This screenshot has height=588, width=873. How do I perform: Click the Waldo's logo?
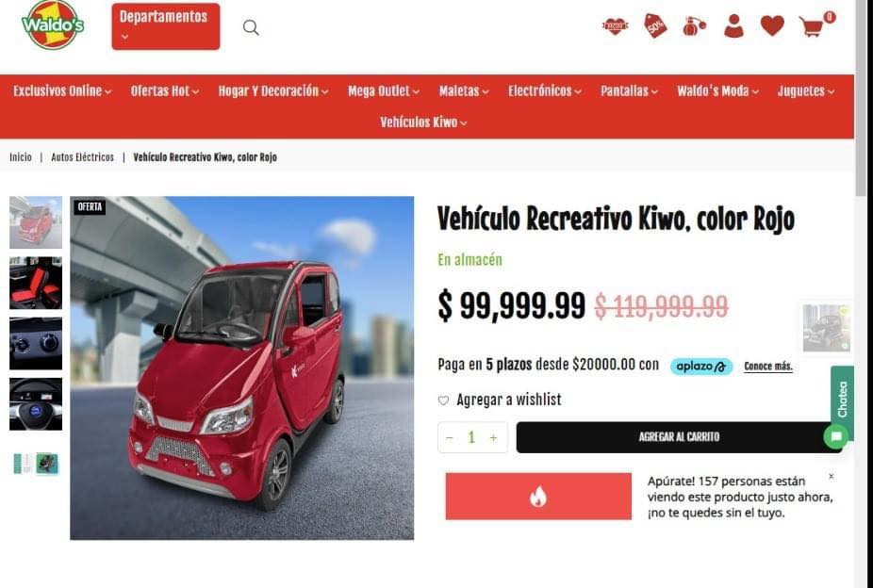point(53,25)
